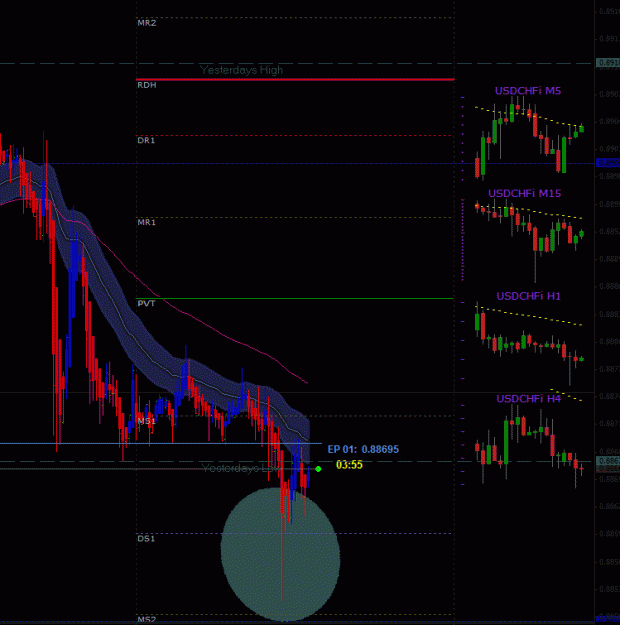Open the USDCHFi H1 mini chart

[x=528, y=345]
